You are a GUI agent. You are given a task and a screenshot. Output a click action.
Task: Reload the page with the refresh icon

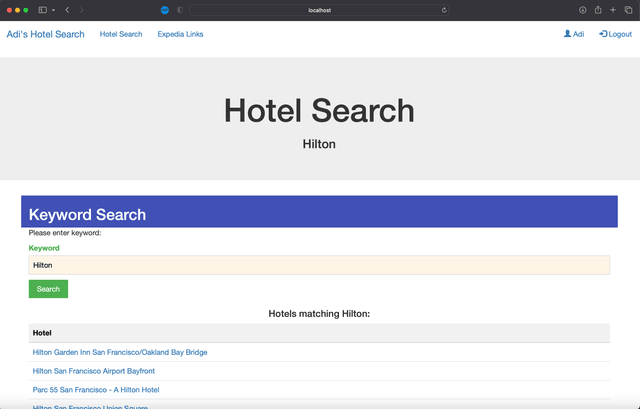[x=444, y=10]
